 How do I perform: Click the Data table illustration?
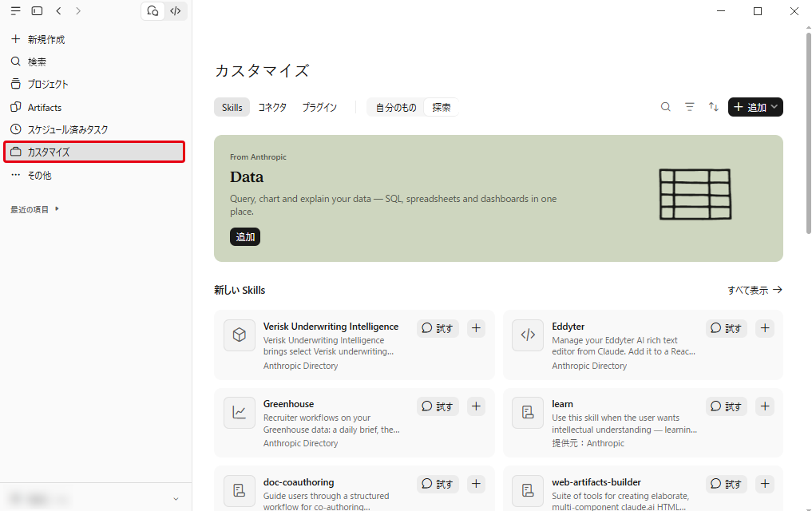point(695,194)
